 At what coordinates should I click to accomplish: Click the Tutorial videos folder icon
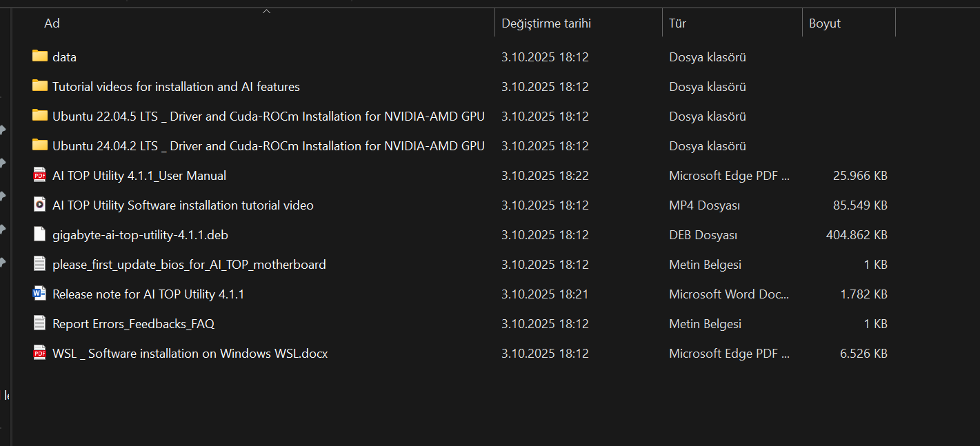[x=40, y=86]
